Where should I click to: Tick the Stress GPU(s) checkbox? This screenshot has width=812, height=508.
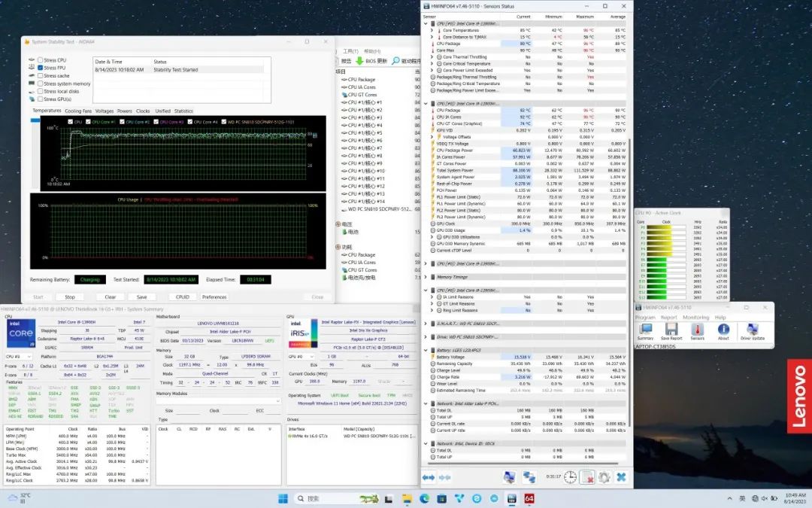[41, 99]
